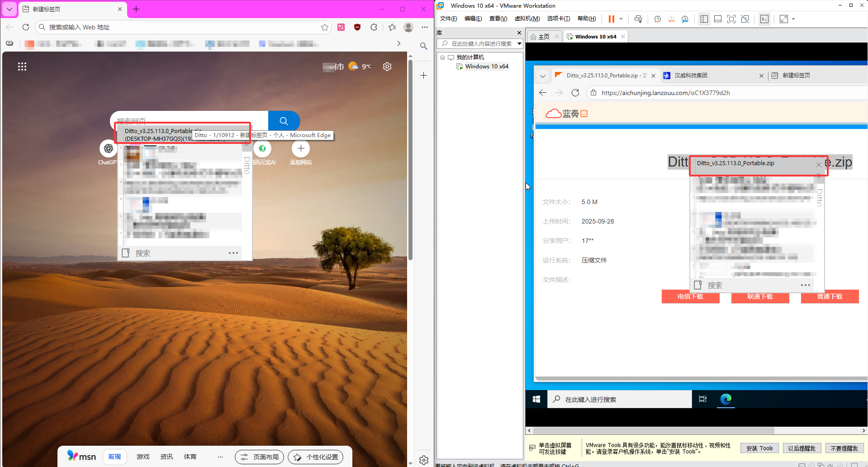Screen dimensions: 868x467
Task: Open the 编辑(E) menu in VMware
Action: pos(473,19)
